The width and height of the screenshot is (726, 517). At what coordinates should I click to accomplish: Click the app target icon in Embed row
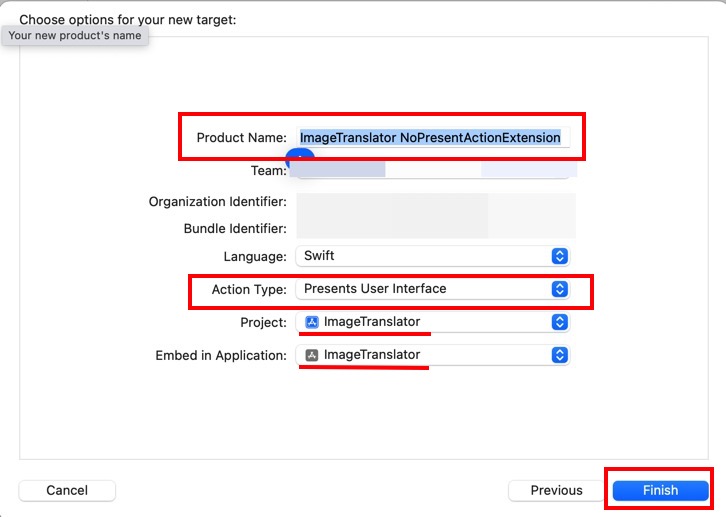tap(311, 355)
